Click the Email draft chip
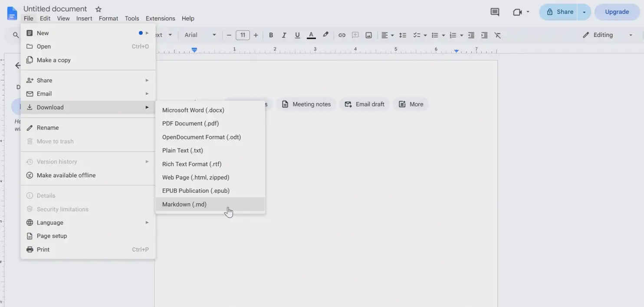The image size is (644, 307). click(x=365, y=104)
